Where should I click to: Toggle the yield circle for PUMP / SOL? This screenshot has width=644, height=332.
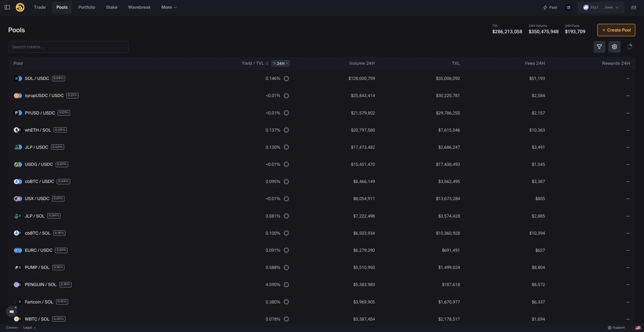286,268
